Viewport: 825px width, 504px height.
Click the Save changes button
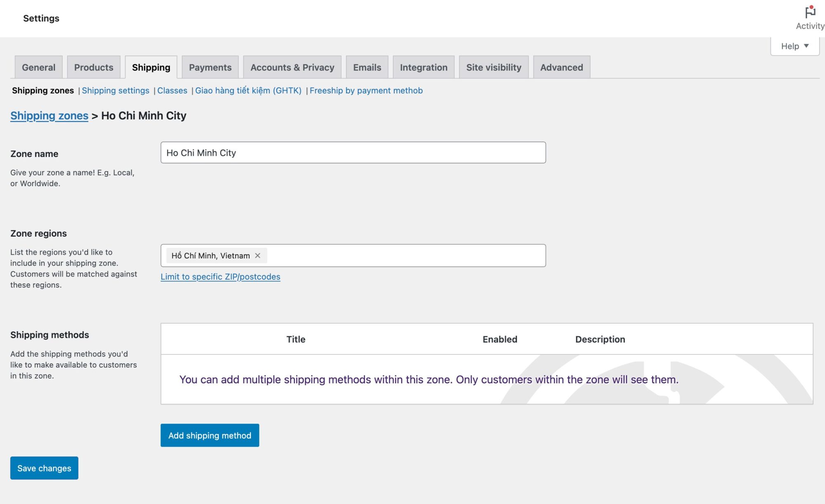[x=44, y=468]
